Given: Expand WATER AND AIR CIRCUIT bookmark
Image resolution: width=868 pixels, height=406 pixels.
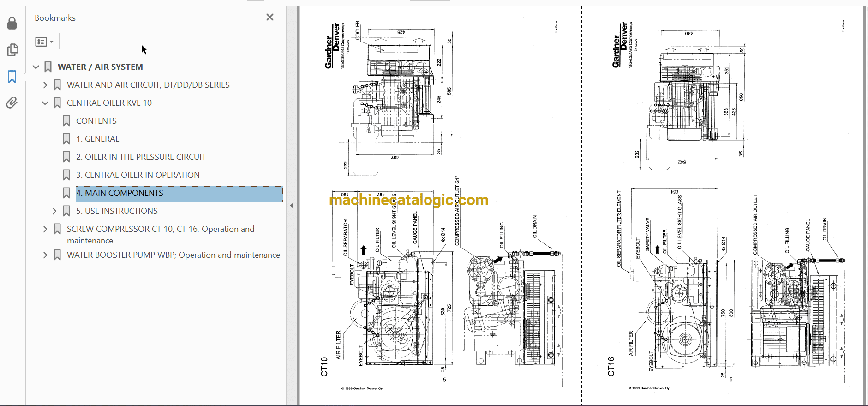Looking at the screenshot, I should 45,85.
